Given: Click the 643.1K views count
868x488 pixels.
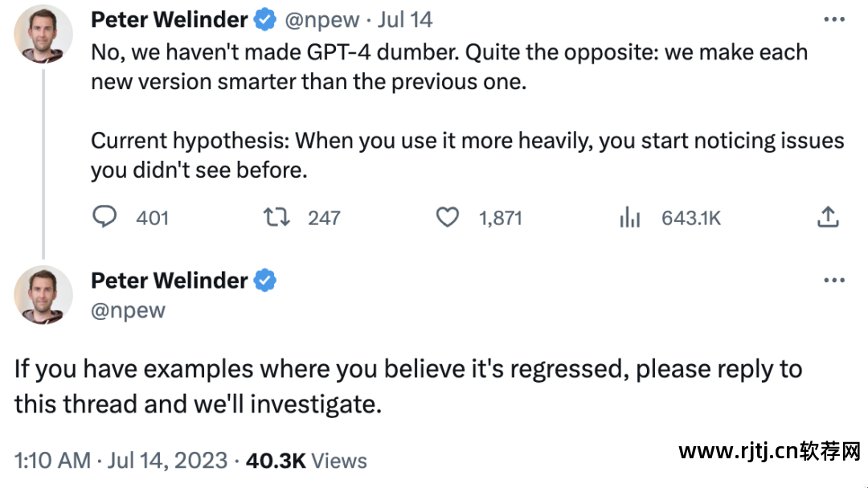Looking at the screenshot, I should [690, 218].
